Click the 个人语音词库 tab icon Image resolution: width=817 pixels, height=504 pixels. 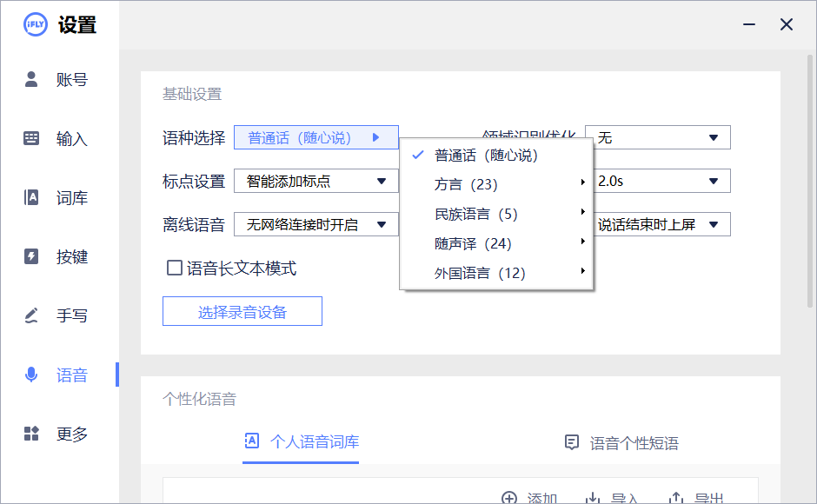click(x=252, y=441)
